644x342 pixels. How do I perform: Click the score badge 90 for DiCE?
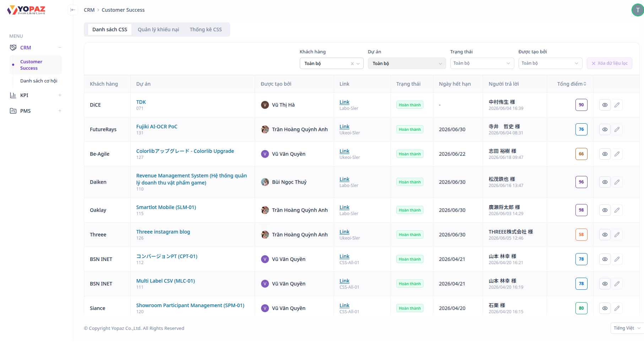(581, 105)
